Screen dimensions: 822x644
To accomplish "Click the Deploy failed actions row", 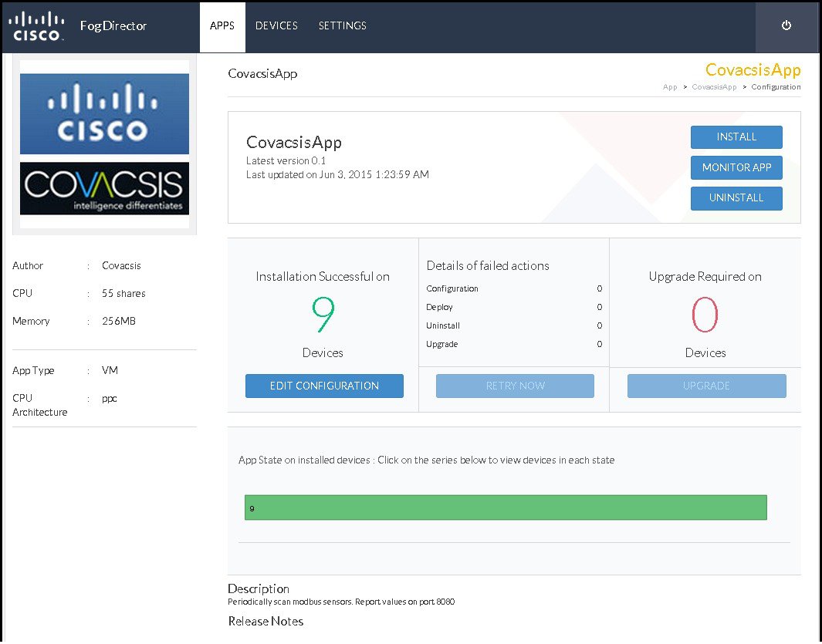I will pos(514,307).
